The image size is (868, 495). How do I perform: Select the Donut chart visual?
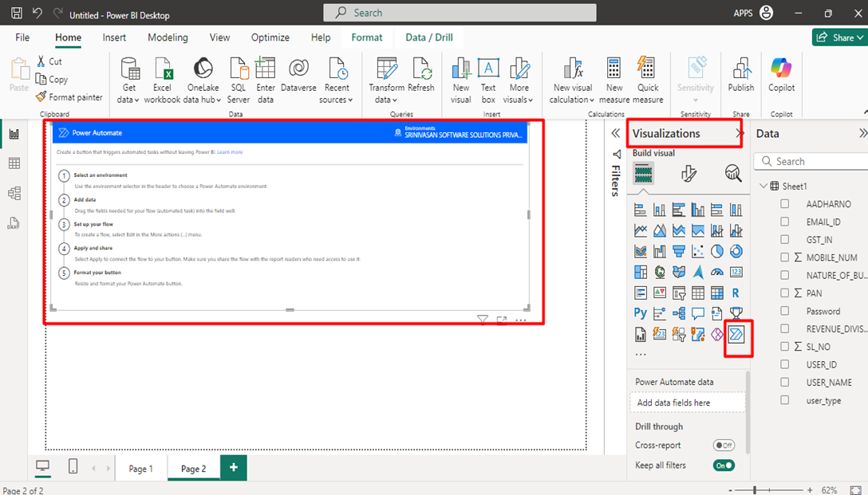coord(736,251)
